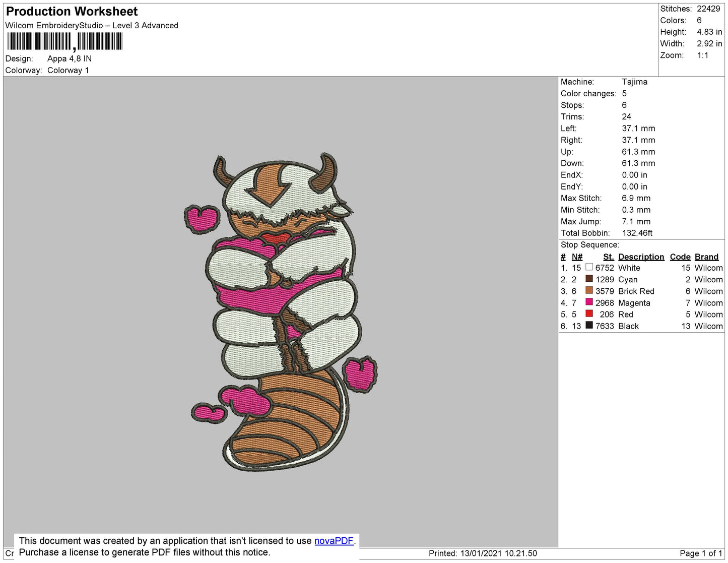The image size is (728, 563).
Task: Click the White color swatch
Action: tap(589, 267)
